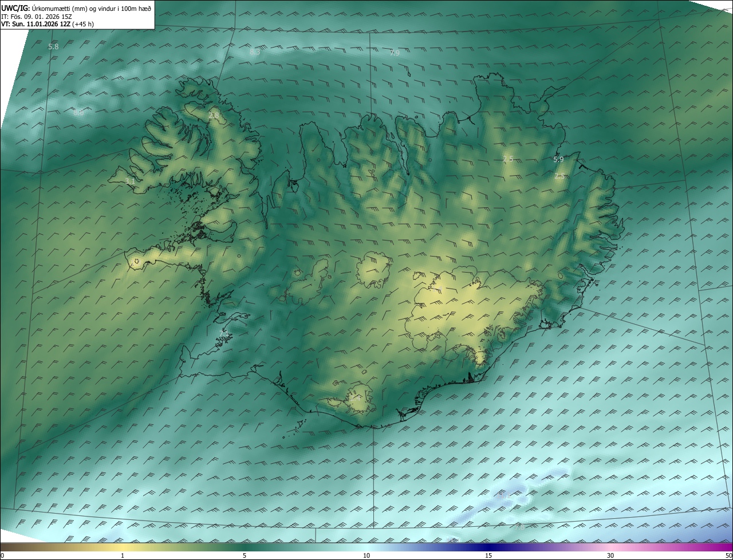Click the 5 tick on the color scale
Screen dimensions: 733x560
click(245, 555)
